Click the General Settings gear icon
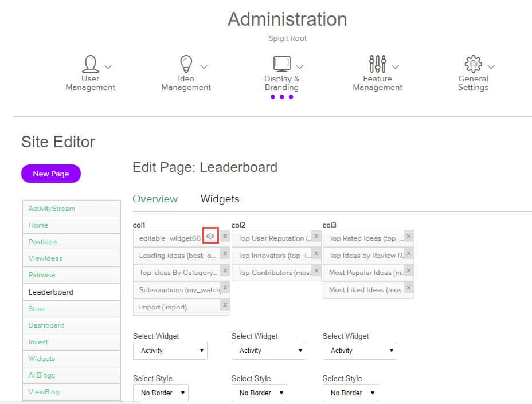This screenshot has width=532, height=404. (473, 63)
